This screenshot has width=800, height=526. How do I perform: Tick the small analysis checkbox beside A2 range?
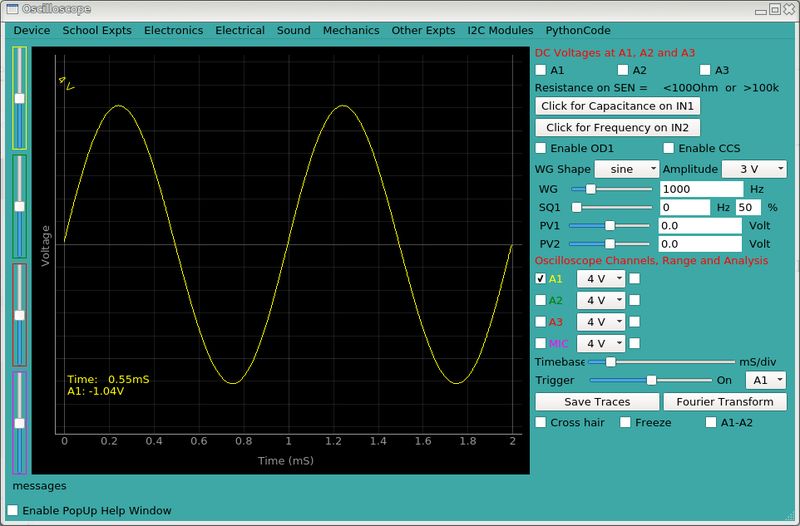tap(635, 300)
